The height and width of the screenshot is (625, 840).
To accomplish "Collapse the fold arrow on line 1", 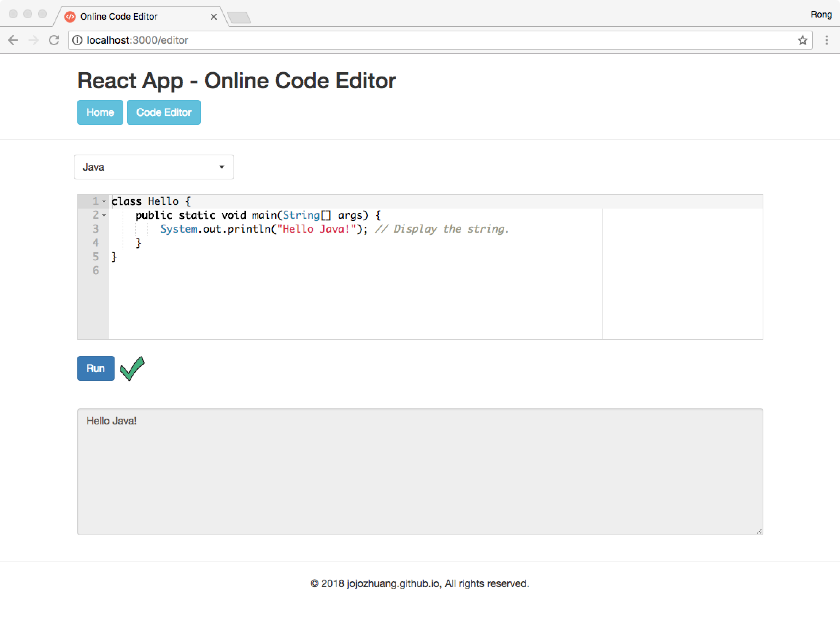I will pos(104,202).
